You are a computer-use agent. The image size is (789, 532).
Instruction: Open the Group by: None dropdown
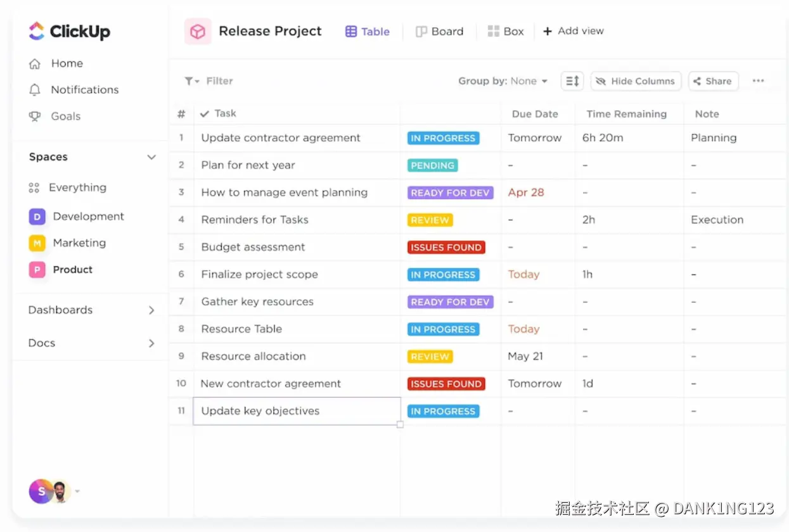coord(503,81)
